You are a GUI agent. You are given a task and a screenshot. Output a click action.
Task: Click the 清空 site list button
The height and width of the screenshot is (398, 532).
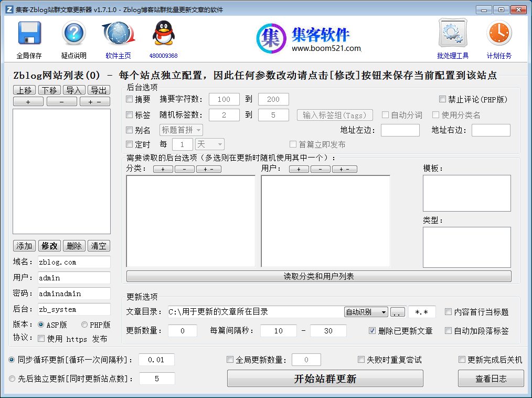99,246
